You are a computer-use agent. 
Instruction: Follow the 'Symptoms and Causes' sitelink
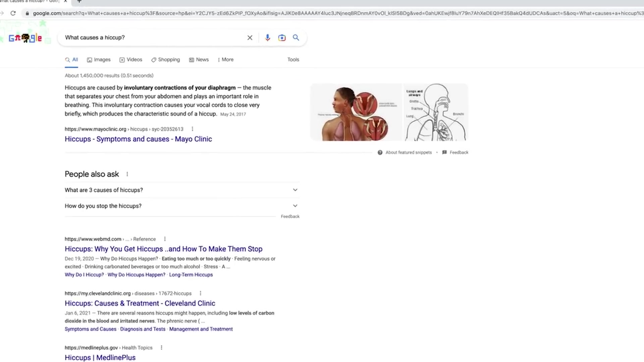[x=91, y=329]
